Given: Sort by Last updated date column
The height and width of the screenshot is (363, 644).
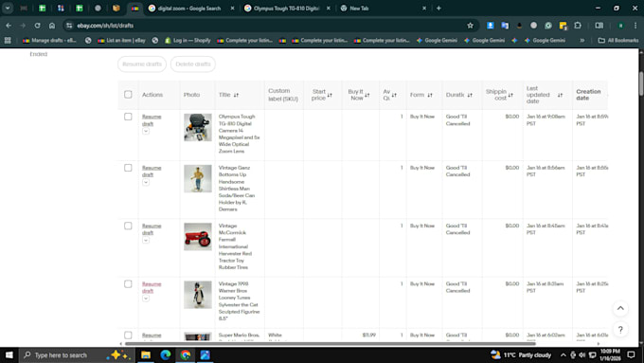Looking at the screenshot, I should tap(560, 95).
